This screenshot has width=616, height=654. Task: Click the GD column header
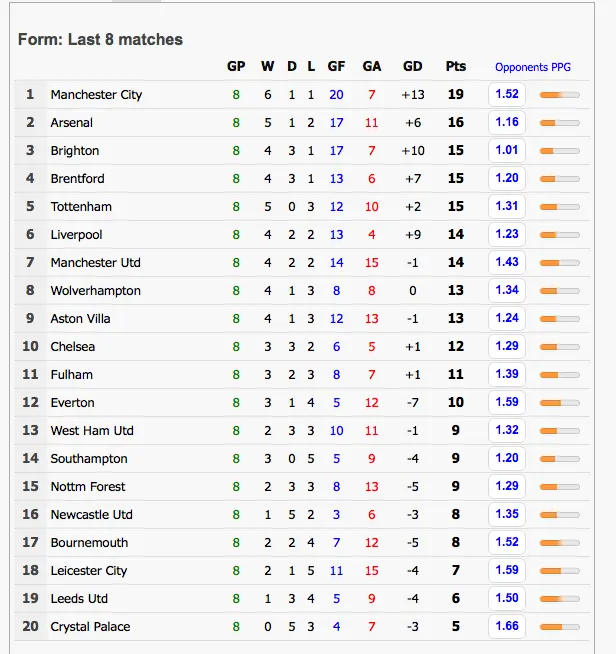click(x=412, y=67)
